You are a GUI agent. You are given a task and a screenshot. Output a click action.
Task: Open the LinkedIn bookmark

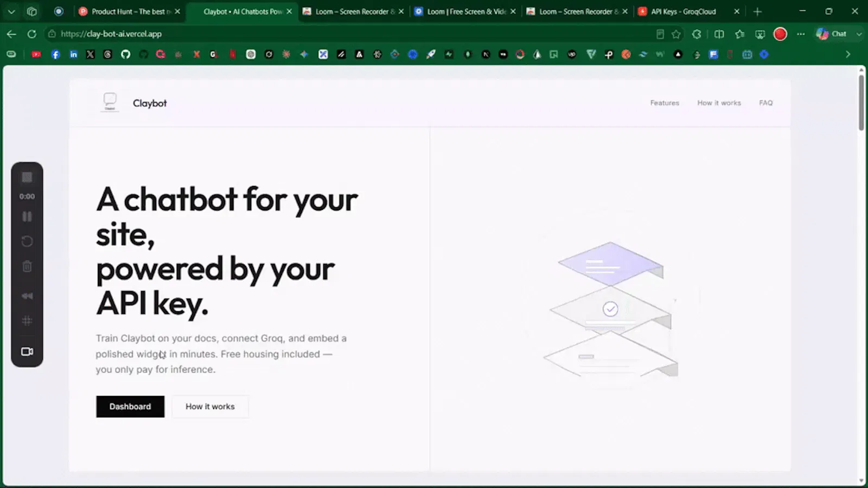(73, 54)
